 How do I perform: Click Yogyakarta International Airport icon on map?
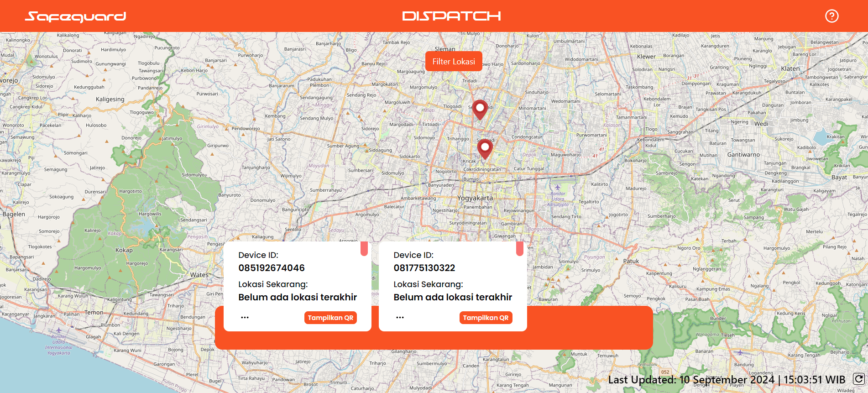58,330
